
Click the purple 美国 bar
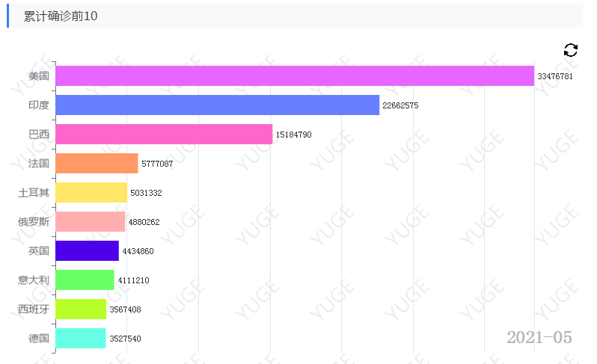(295, 76)
